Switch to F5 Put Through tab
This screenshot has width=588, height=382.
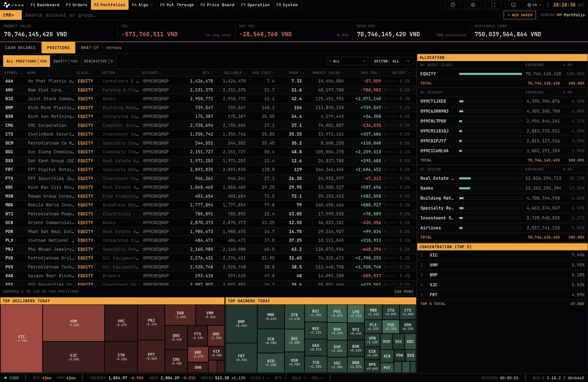pyautogui.click(x=177, y=5)
